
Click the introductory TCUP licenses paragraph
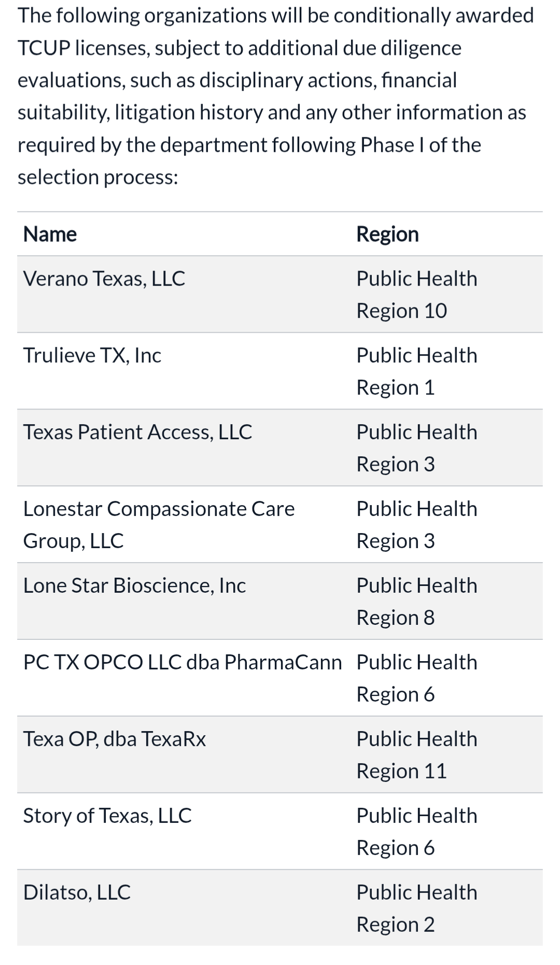275,96
